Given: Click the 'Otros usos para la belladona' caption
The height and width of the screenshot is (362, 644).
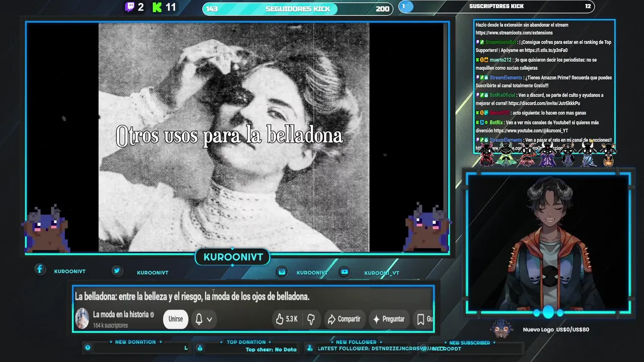Looking at the screenshot, I should click(229, 136).
